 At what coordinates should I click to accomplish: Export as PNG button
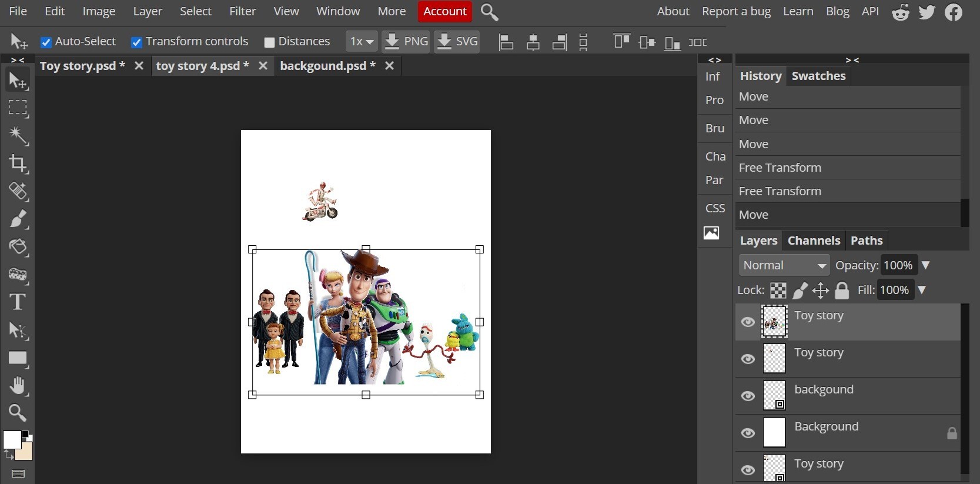406,42
